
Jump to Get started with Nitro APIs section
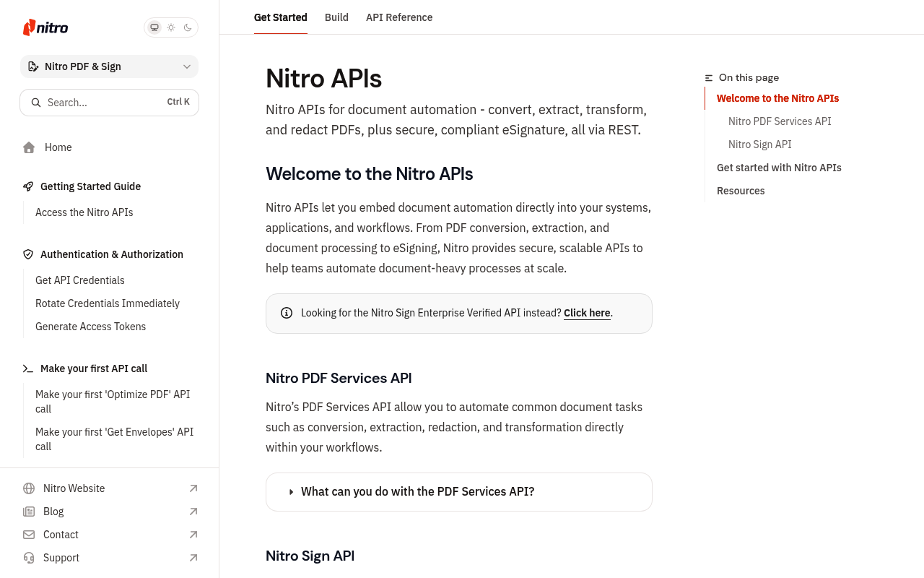coord(779,168)
